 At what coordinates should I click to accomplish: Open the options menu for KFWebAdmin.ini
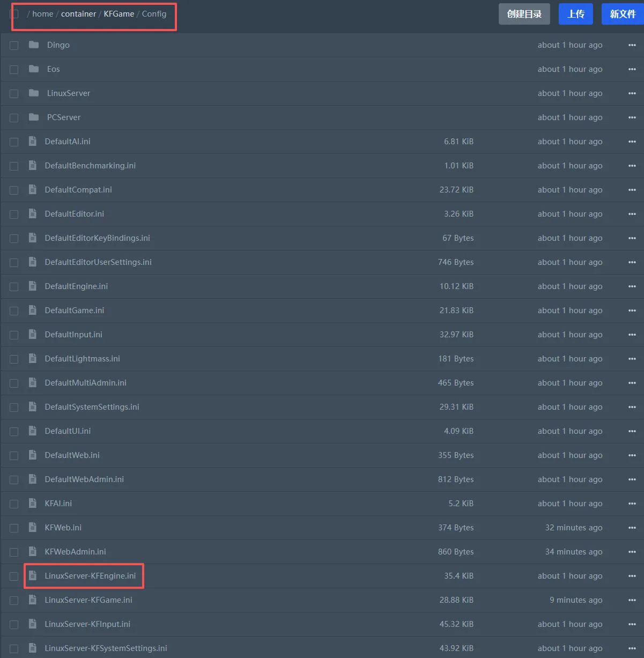[632, 552]
